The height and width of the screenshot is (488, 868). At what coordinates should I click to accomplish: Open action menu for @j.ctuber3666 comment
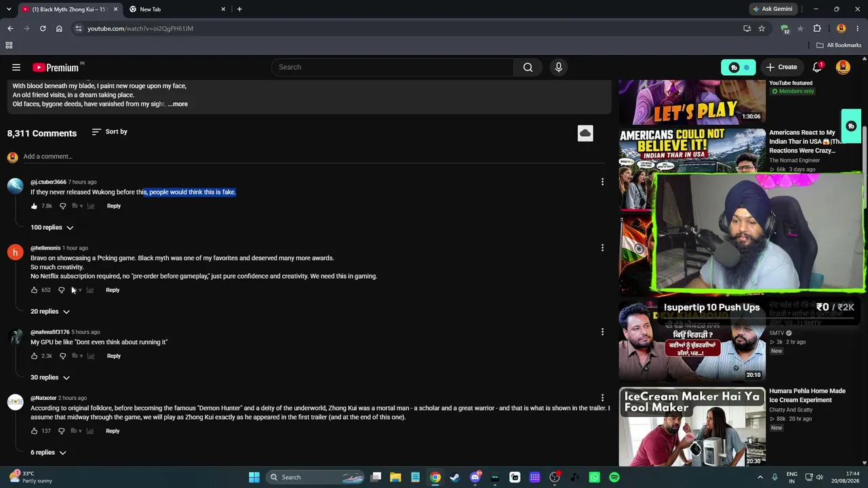point(602,182)
